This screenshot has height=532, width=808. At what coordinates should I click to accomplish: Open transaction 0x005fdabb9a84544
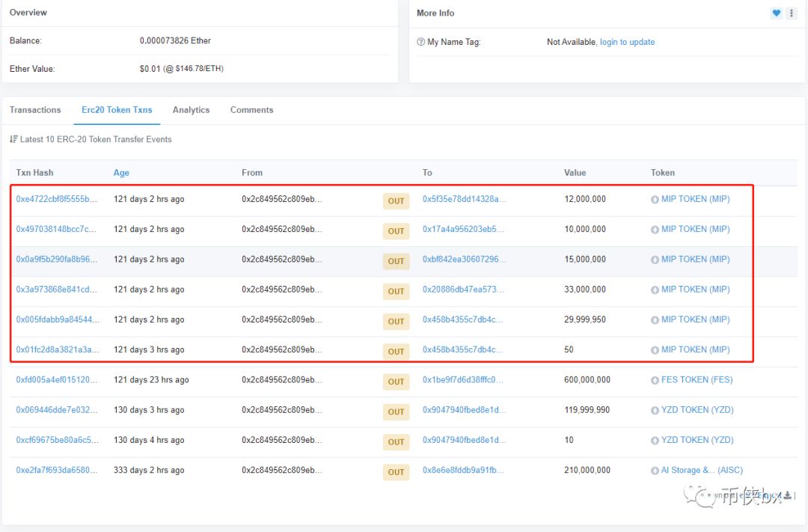pyautogui.click(x=58, y=319)
